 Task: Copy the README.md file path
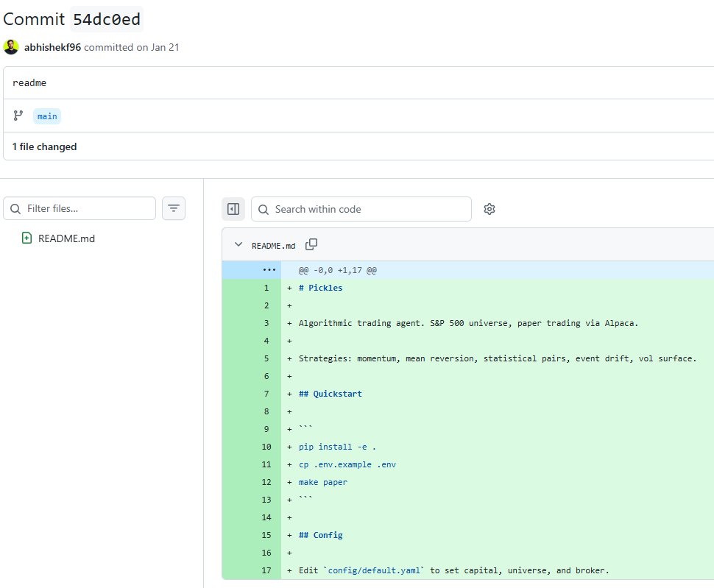[311, 245]
